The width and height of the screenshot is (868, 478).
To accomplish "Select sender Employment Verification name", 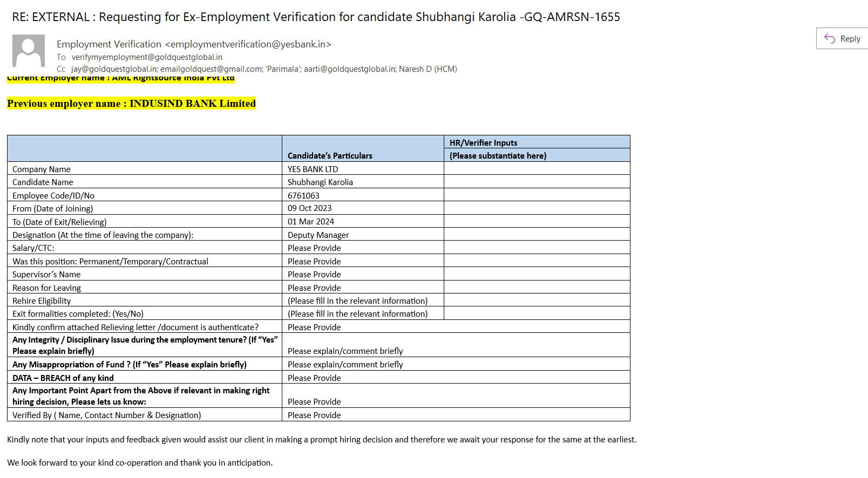I will 109,44.
